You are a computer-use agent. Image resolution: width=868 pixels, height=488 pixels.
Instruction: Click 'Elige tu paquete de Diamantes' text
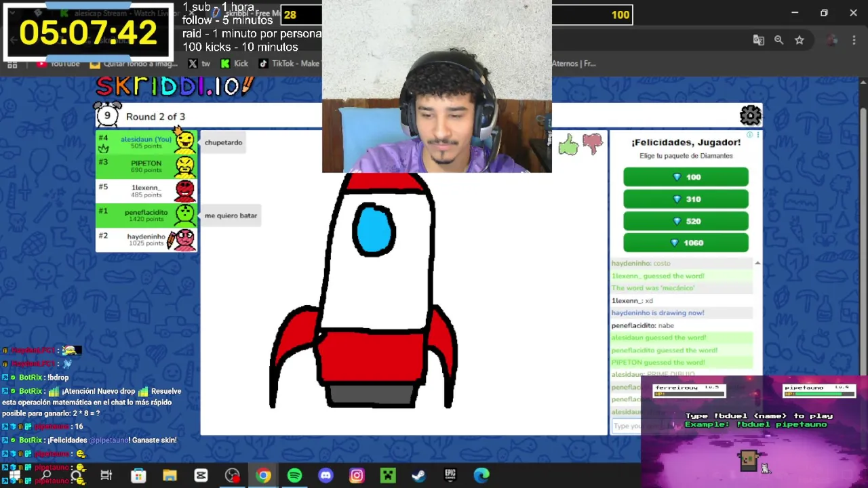click(686, 156)
